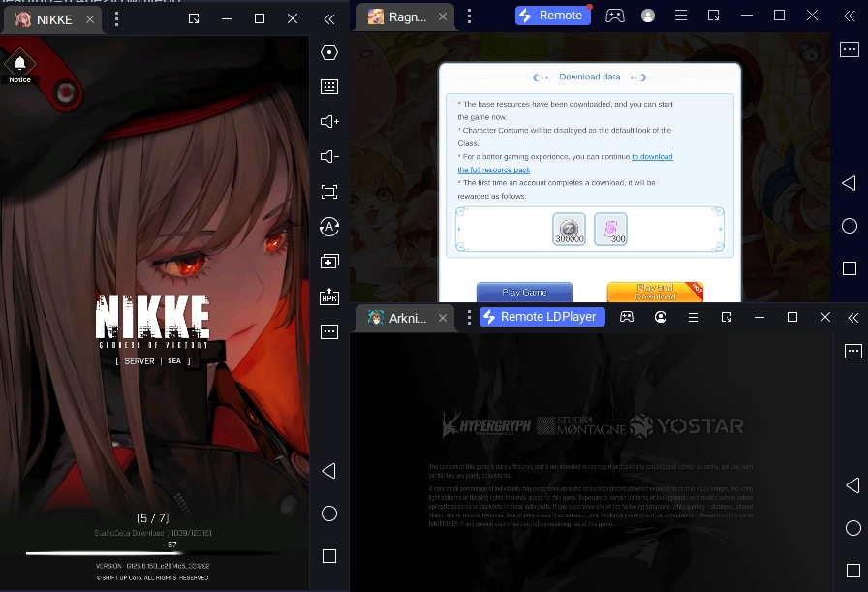The height and width of the screenshot is (592, 868).
Task: Close the Ragnarok tab
Action: point(443,16)
